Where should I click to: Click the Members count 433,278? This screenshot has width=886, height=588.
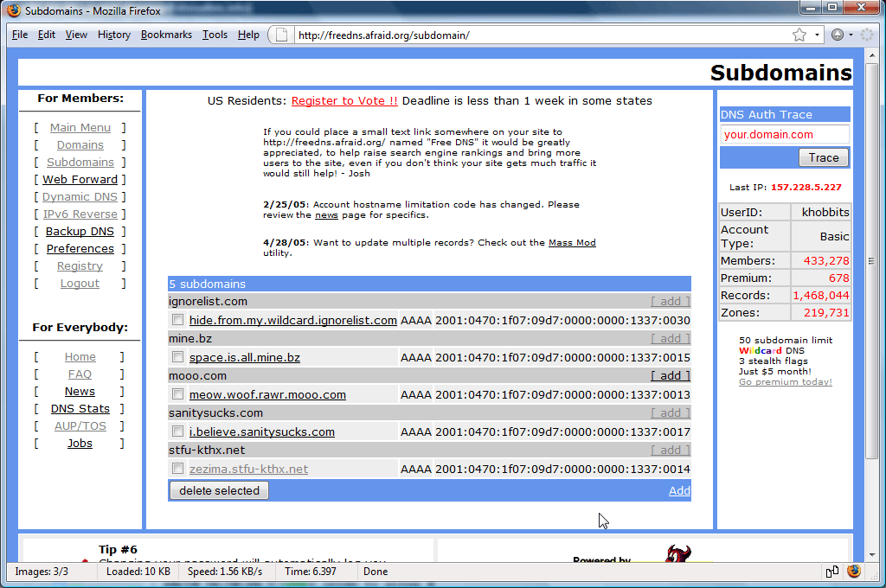click(x=826, y=261)
